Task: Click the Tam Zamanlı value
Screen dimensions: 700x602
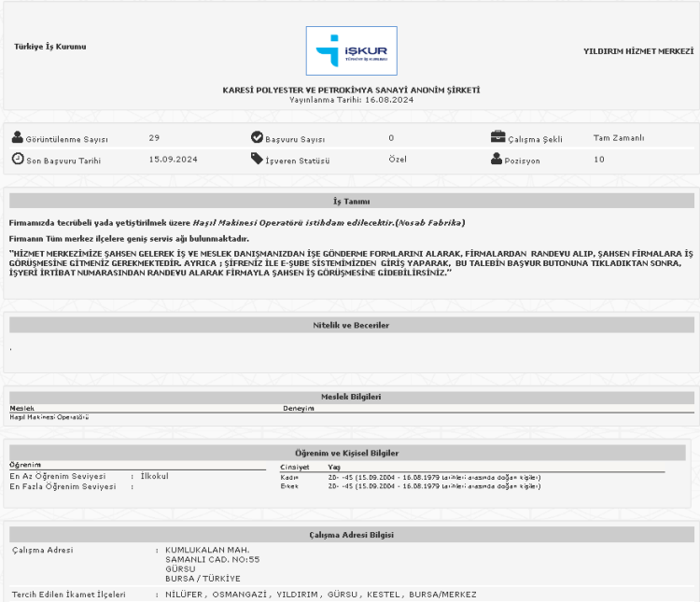Action: (x=619, y=138)
